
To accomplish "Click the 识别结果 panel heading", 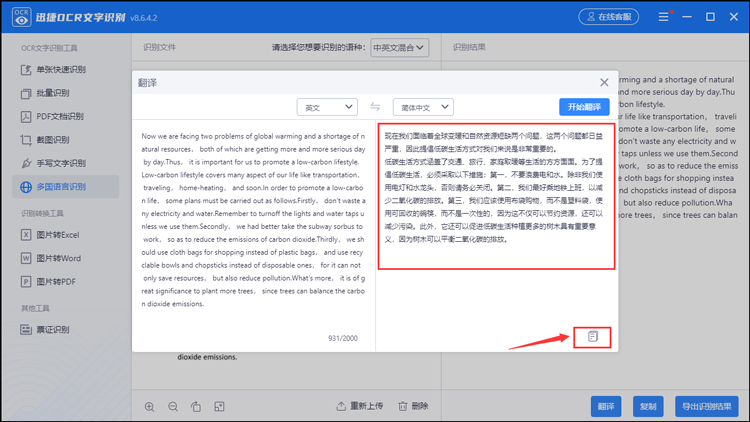I will pyautogui.click(x=469, y=47).
